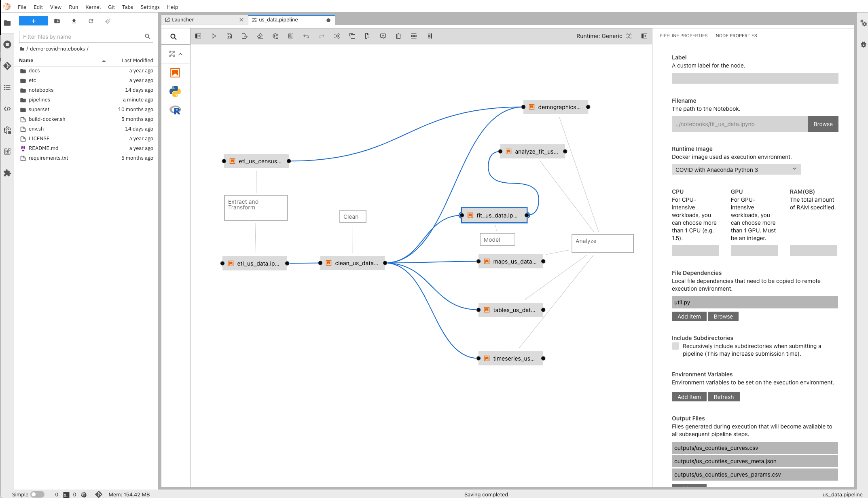Click Add Item for file dependencies

pos(688,317)
